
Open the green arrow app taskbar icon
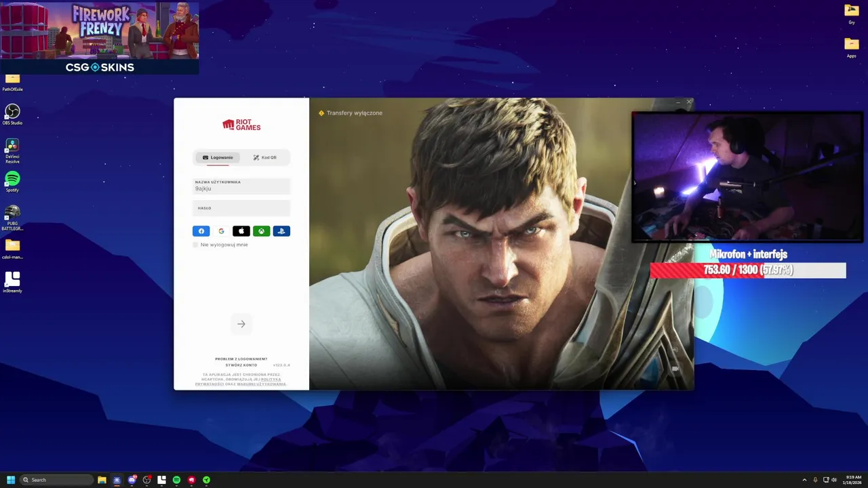206,480
